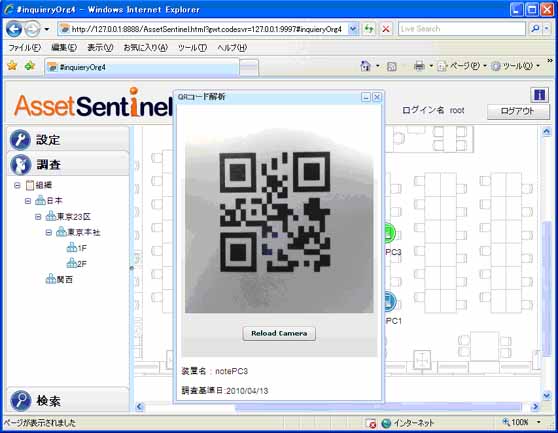The width and height of the screenshot is (558, 433).
Task: Click the Print toolbar icon
Action: coord(420,66)
